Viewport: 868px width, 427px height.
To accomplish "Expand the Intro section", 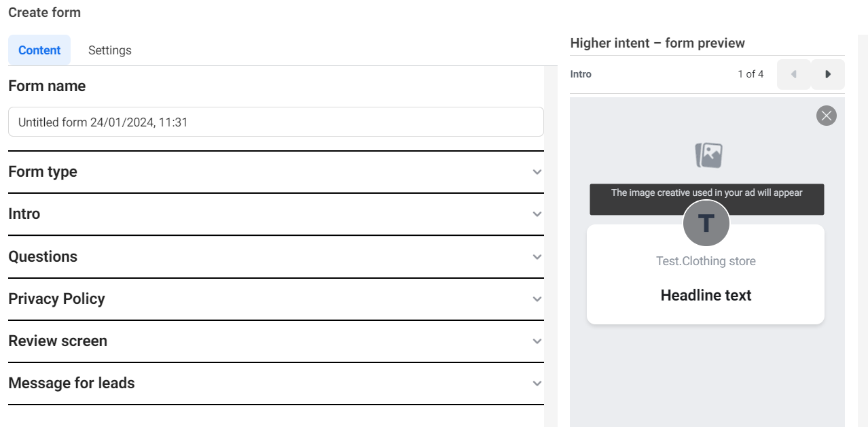I will click(537, 214).
